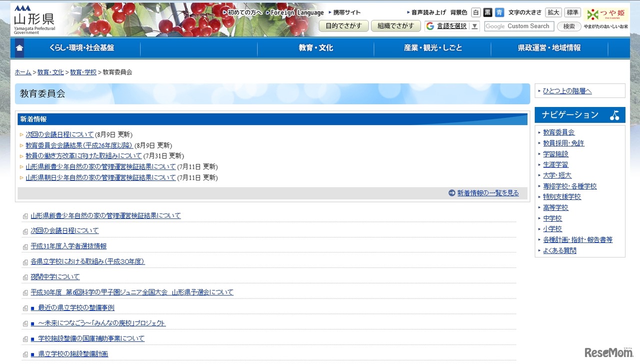Click cherry icon in ナビゲーション header
640x364 pixels.
tap(614, 115)
